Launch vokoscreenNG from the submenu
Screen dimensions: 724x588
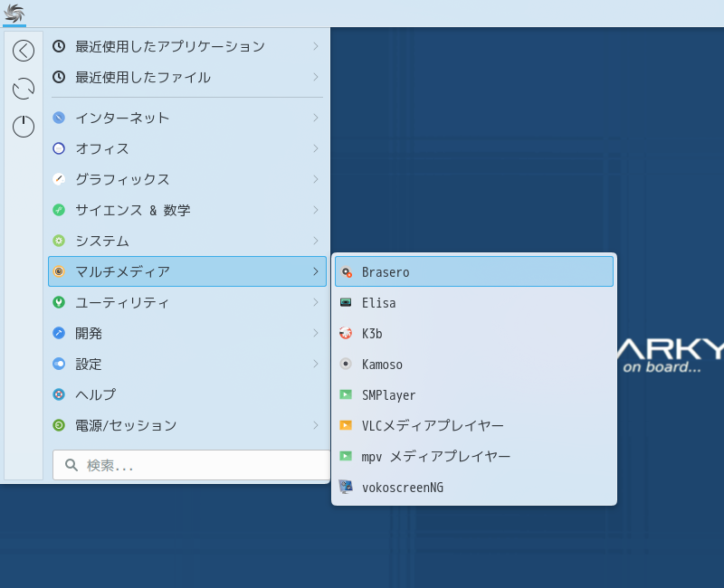[x=474, y=487]
